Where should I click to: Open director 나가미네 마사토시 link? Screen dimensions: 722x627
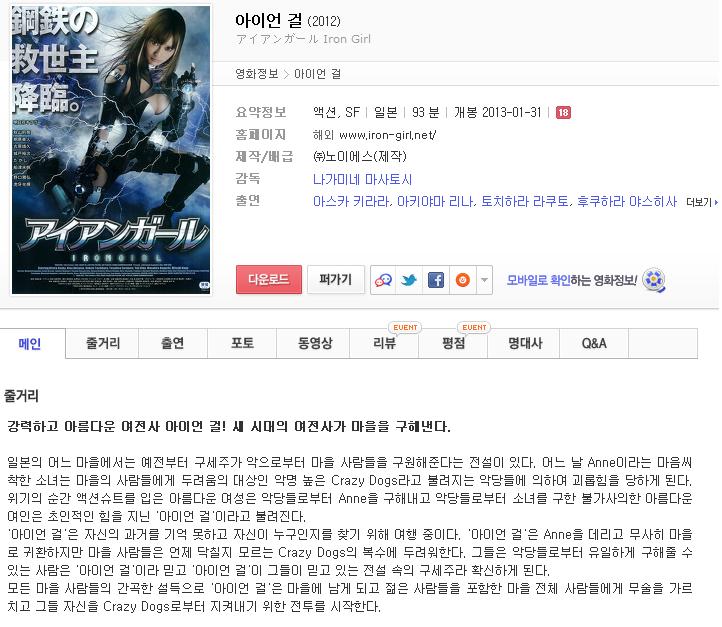(x=362, y=180)
